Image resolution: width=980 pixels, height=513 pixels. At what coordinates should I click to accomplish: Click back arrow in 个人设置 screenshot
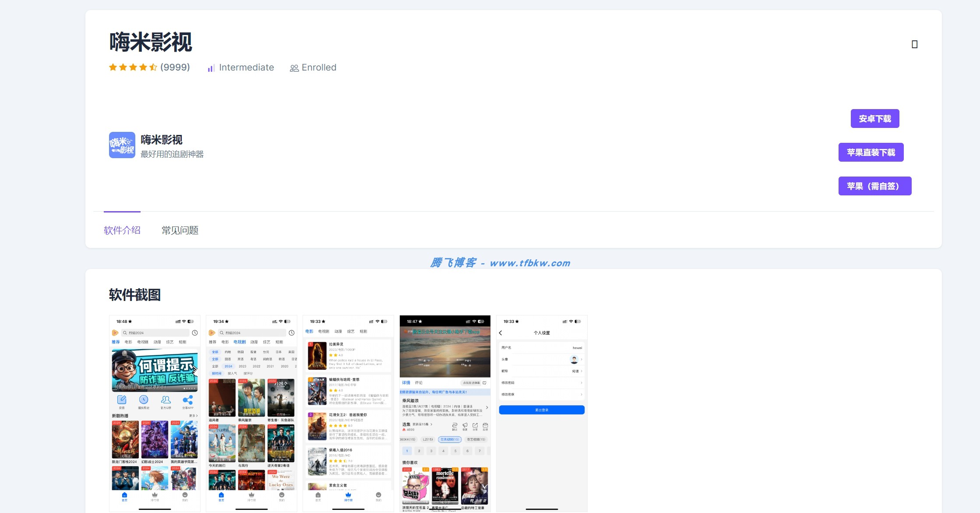click(x=501, y=333)
